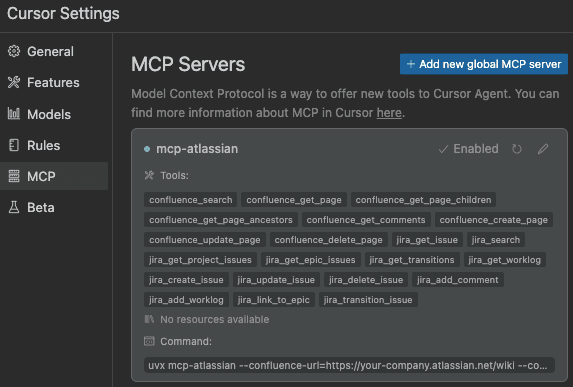573x387 pixels.
Task: Click the confluence_delete_page tool chip
Action: [x=328, y=240]
